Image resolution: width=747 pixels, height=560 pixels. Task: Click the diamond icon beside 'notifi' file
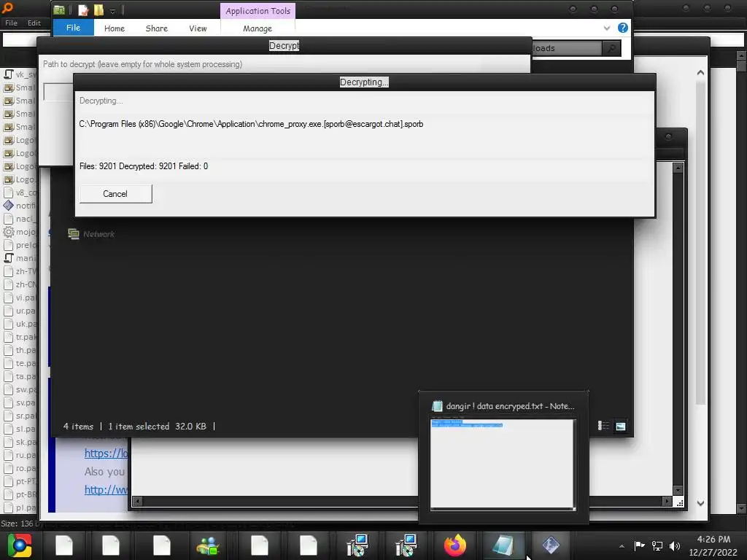pos(8,205)
